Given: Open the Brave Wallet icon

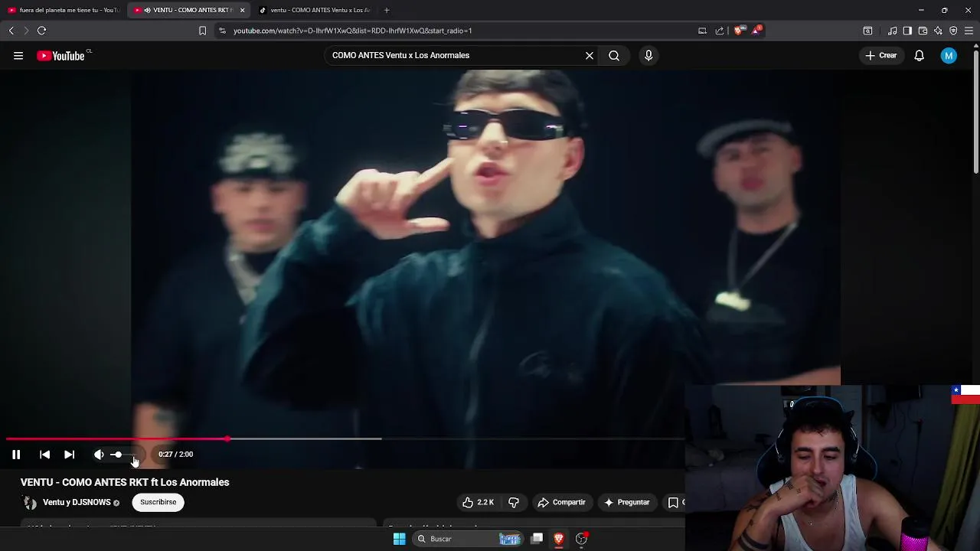Looking at the screenshot, I should coord(923,31).
